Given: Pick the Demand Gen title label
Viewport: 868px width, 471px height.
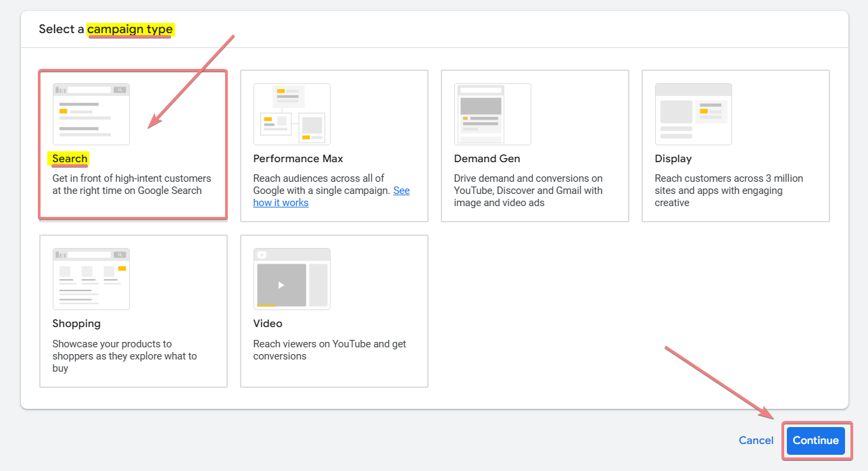Looking at the screenshot, I should (487, 159).
